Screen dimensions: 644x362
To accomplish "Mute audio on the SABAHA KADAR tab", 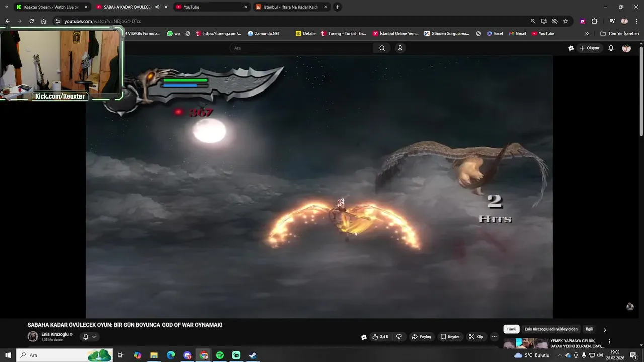I will [157, 7].
